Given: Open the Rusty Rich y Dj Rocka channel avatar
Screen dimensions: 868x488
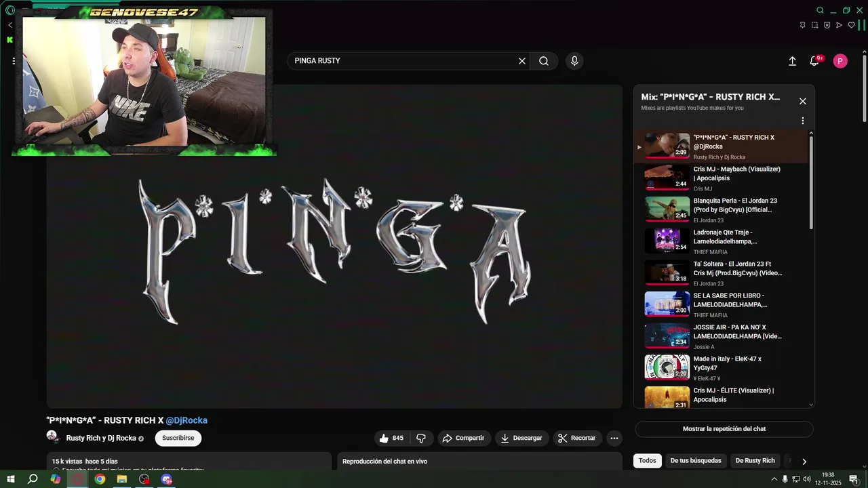Looking at the screenshot, I should pos(52,437).
